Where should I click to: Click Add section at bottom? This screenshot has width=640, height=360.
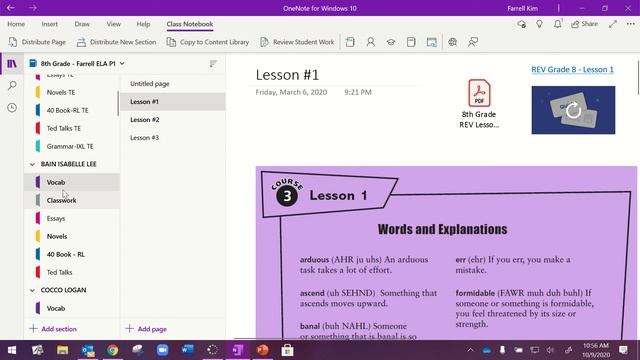53,329
